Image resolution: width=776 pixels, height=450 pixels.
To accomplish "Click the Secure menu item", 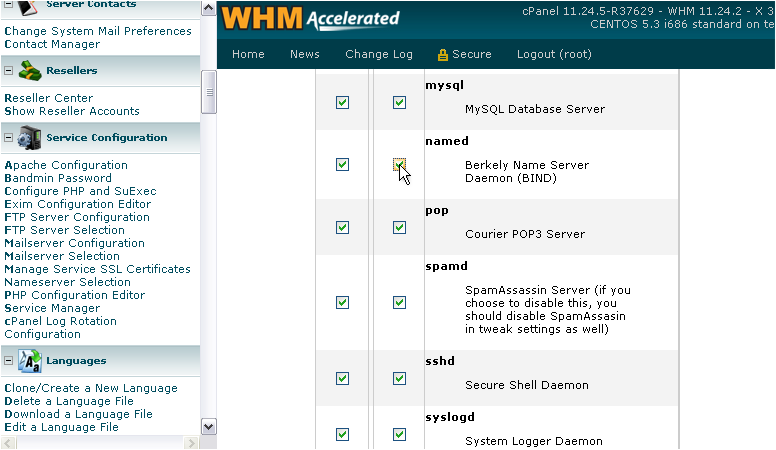I will [x=472, y=54].
